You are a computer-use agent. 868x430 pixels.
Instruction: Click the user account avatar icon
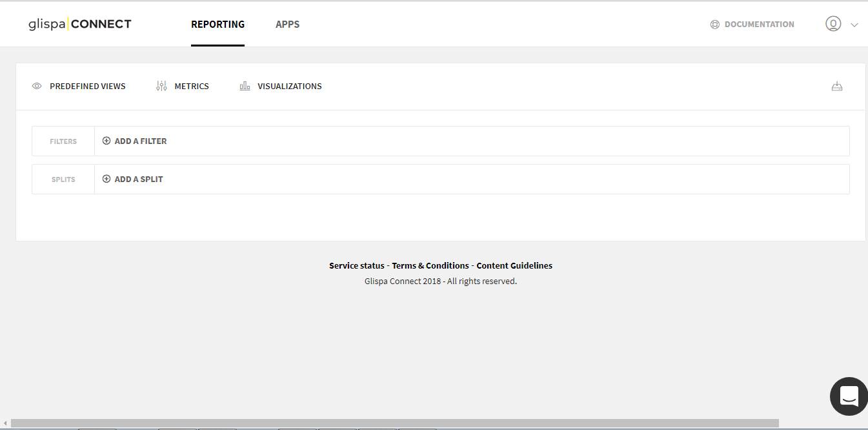(x=833, y=24)
